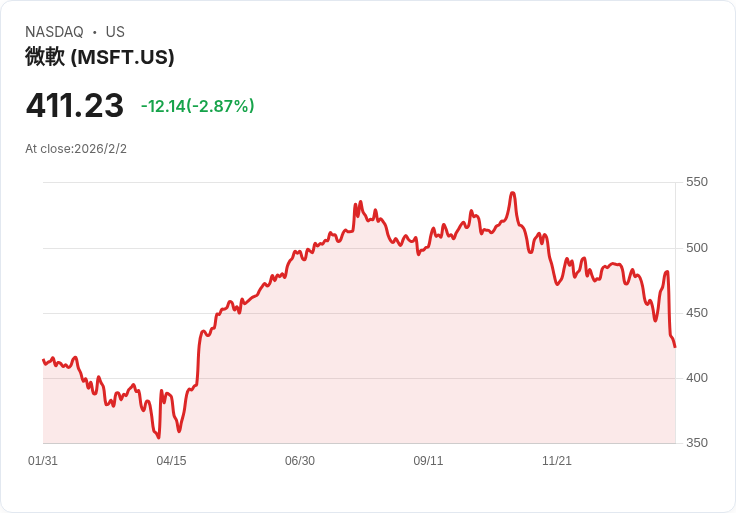Click the 411.23 closing price

75,106
